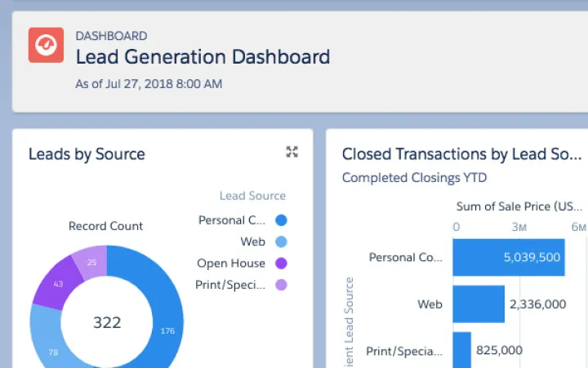Click the donut center total 322

tap(107, 322)
